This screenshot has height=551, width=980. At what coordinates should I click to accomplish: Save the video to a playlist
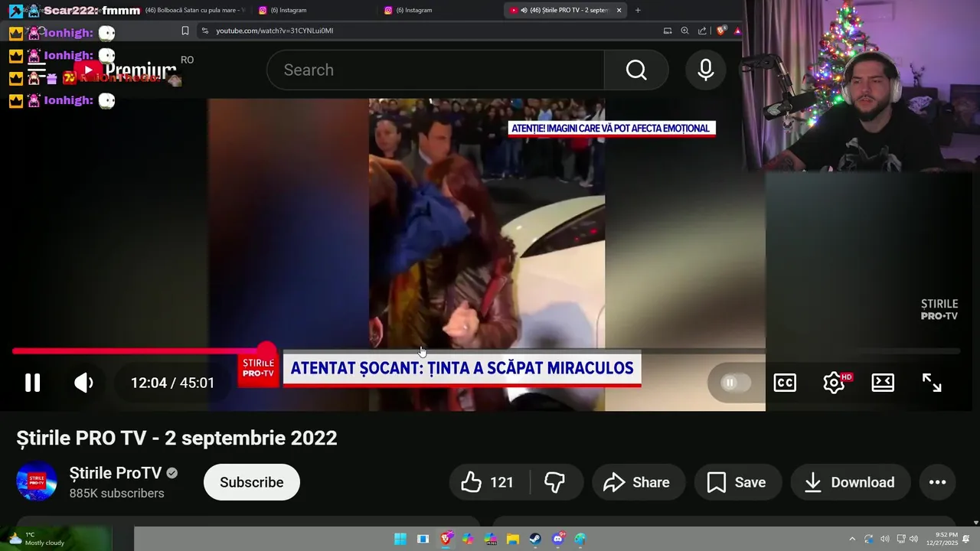tap(737, 482)
